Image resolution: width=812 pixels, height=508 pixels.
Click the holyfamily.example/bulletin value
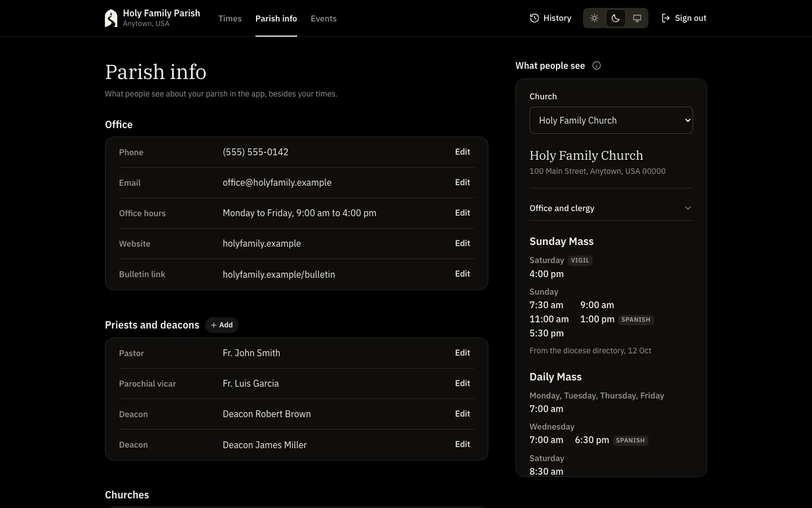pyautogui.click(x=279, y=274)
